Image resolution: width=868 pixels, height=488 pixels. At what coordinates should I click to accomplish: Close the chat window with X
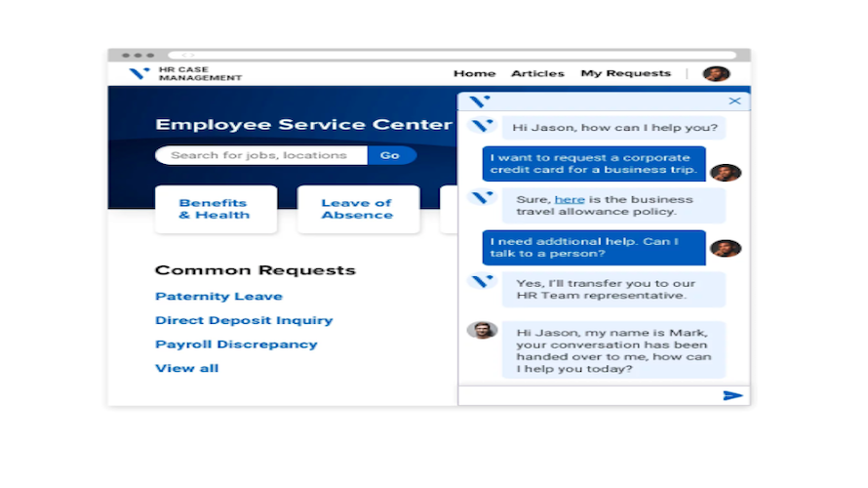[x=734, y=101]
